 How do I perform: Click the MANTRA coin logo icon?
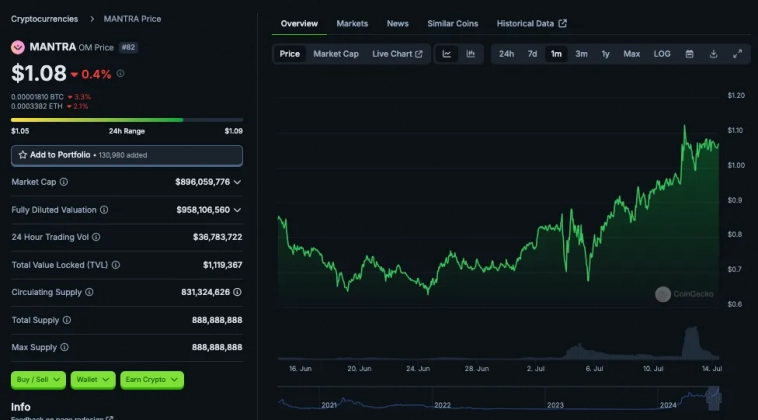(18, 47)
